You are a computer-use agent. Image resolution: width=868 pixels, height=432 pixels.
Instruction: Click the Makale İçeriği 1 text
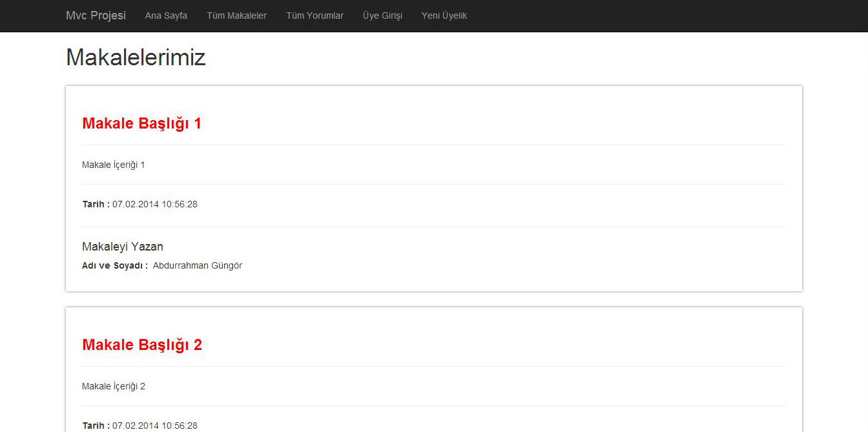pyautogui.click(x=113, y=165)
